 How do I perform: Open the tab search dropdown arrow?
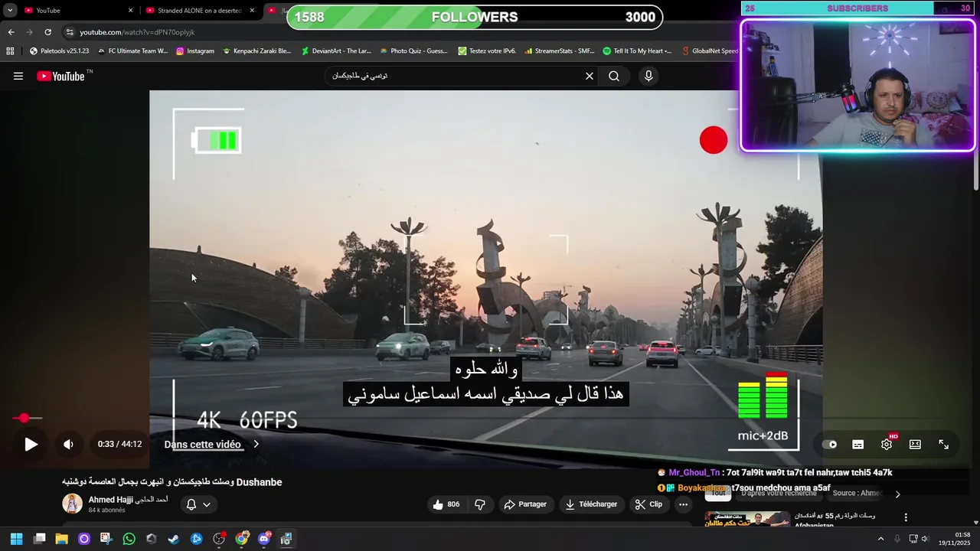pyautogui.click(x=10, y=11)
